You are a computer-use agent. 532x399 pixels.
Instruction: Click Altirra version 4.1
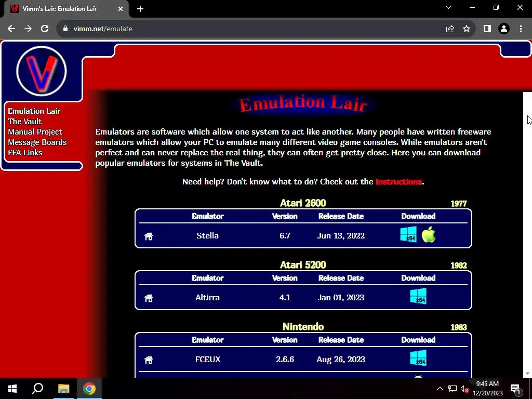285,297
